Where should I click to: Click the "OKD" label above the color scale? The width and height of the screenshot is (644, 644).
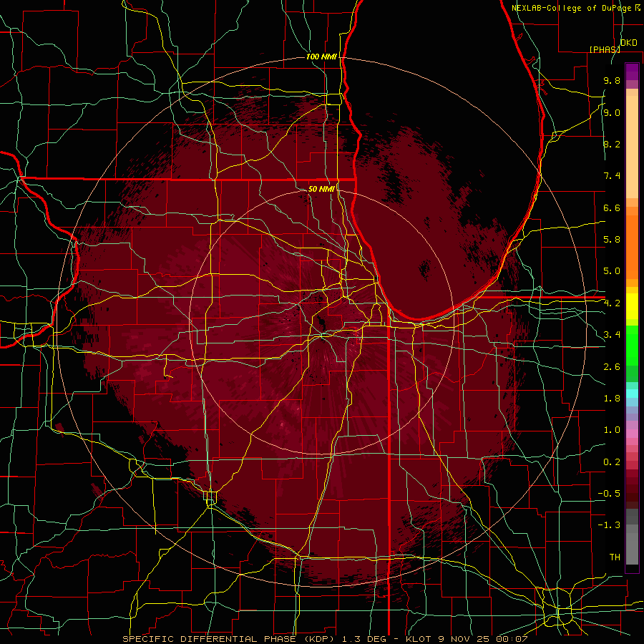(x=629, y=43)
